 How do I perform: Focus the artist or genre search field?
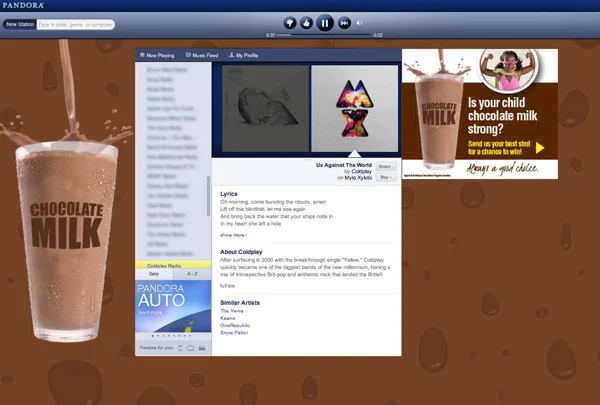coord(75,24)
